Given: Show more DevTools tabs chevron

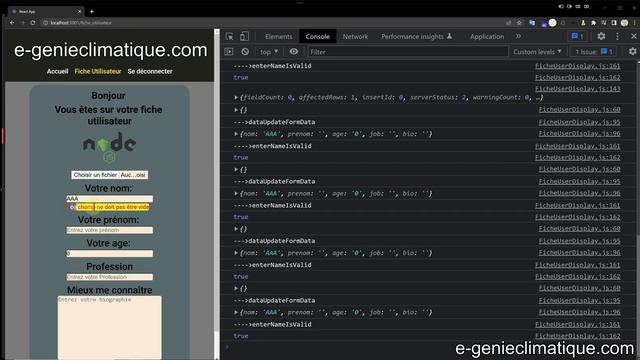Looking at the screenshot, I should pyautogui.click(x=518, y=36).
